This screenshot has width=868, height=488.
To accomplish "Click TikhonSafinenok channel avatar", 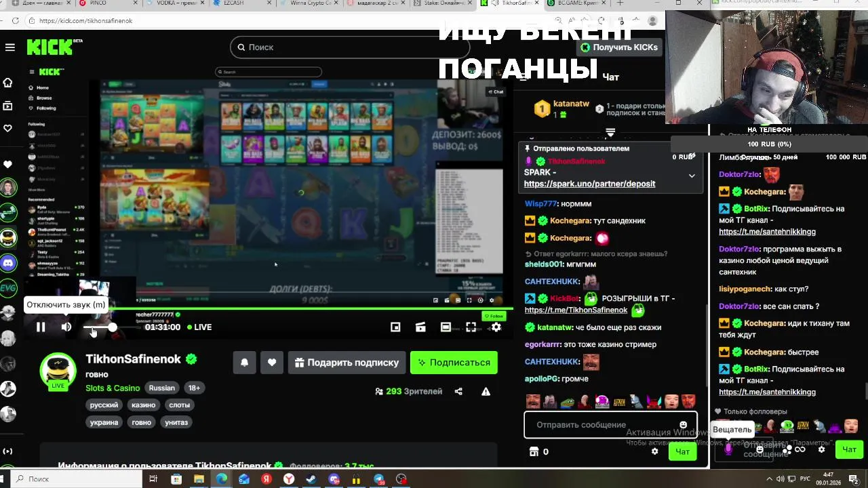I will (x=58, y=371).
